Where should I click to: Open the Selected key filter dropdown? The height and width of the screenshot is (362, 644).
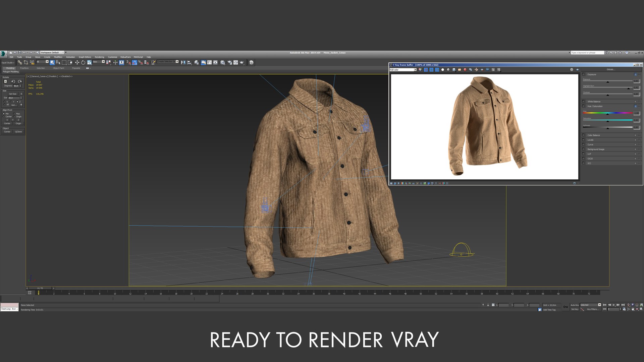pos(591,305)
